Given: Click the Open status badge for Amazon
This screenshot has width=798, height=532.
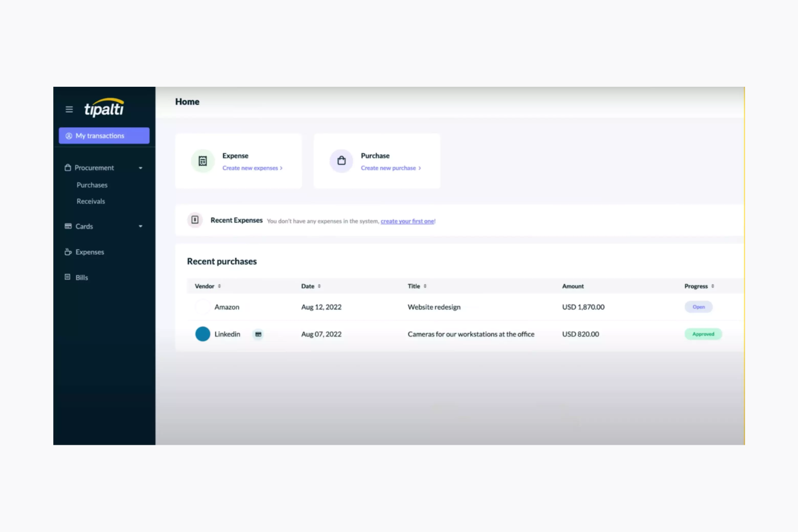Looking at the screenshot, I should 698,306.
